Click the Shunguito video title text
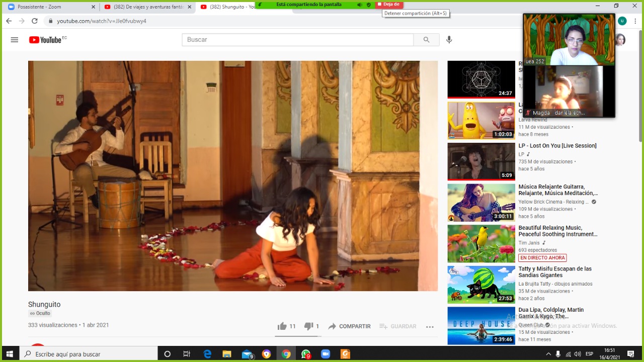This screenshot has height=362, width=644. pyautogui.click(x=44, y=304)
